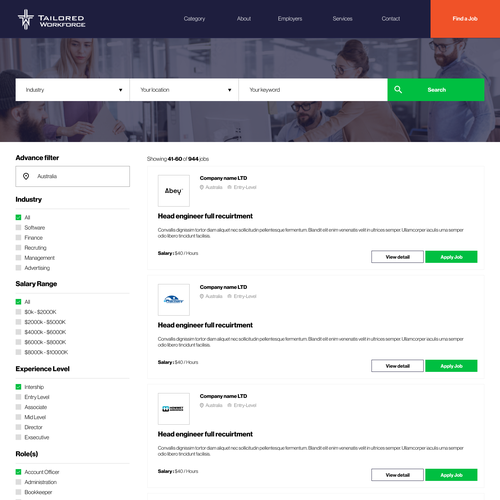
Task: View detail for the third job listing
Action: [397, 475]
